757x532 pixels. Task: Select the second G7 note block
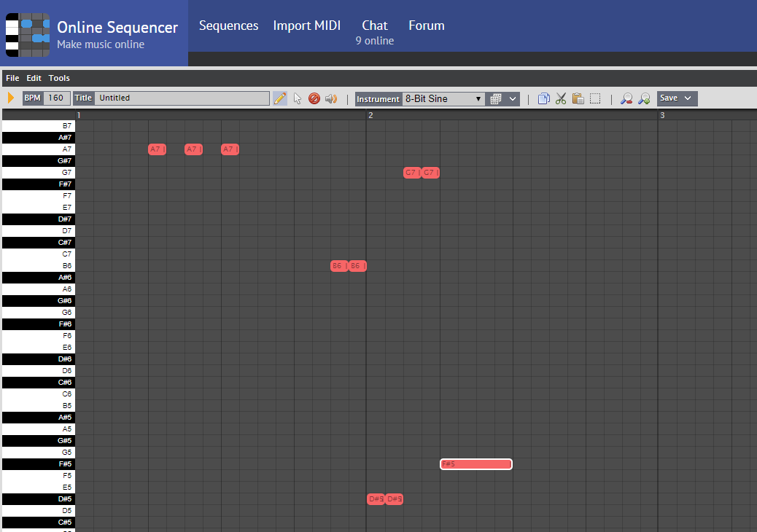pos(430,173)
